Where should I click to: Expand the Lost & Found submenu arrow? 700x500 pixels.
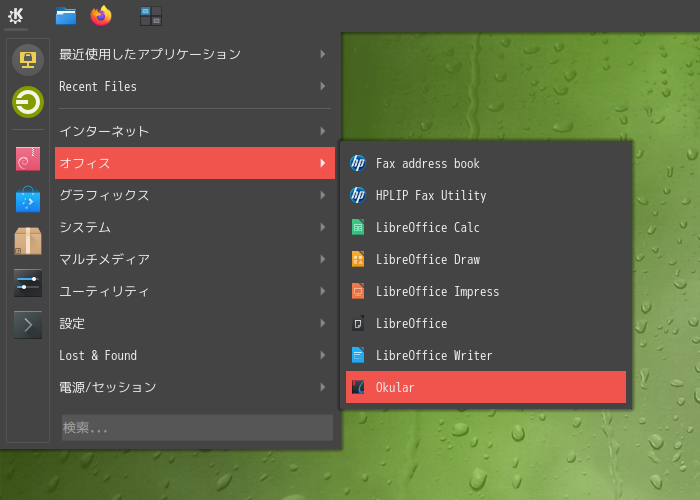[322, 355]
